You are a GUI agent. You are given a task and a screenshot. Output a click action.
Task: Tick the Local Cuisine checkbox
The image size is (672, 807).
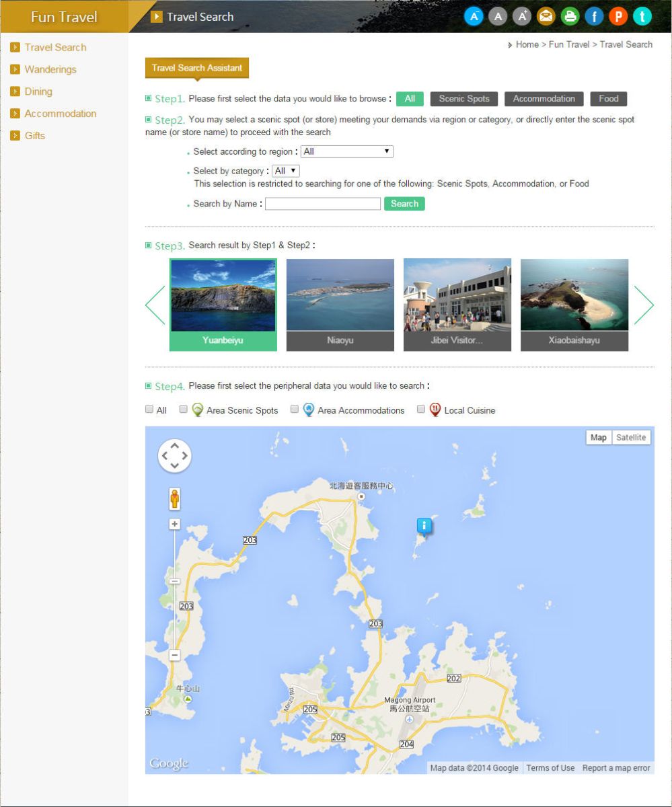click(421, 410)
